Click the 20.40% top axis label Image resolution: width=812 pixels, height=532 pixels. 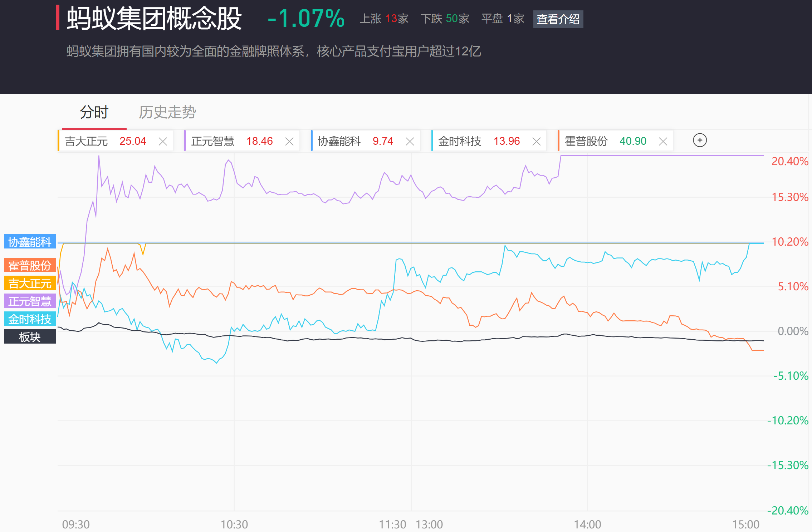(789, 161)
